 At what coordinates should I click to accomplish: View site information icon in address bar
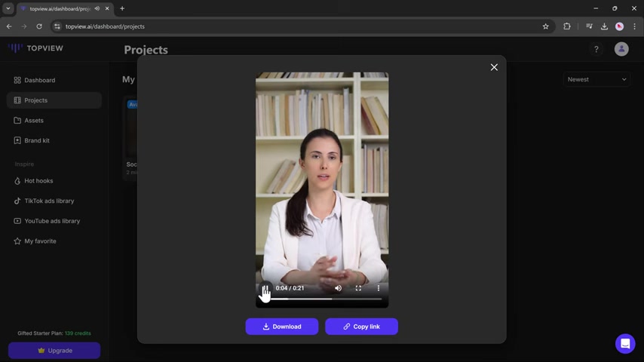click(57, 26)
